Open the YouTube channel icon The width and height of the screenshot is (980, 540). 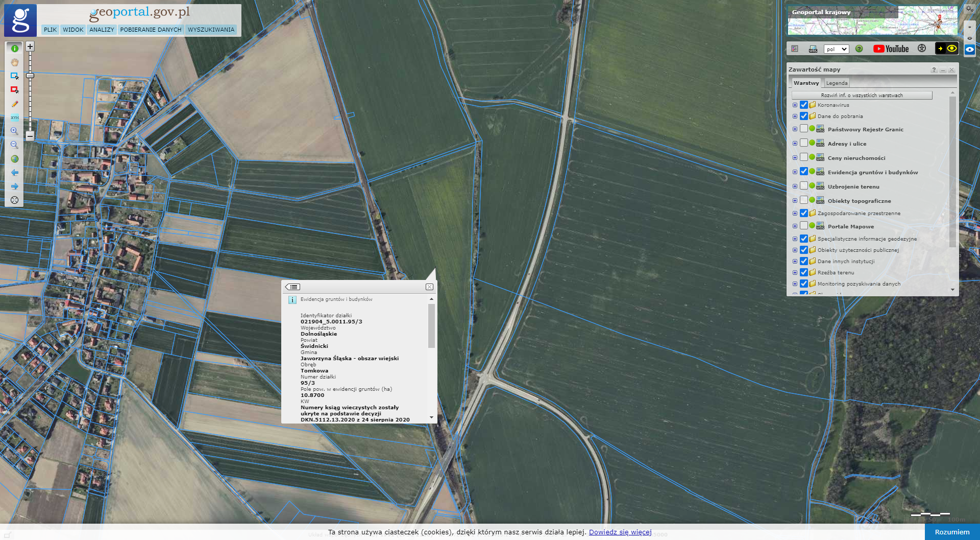891,49
